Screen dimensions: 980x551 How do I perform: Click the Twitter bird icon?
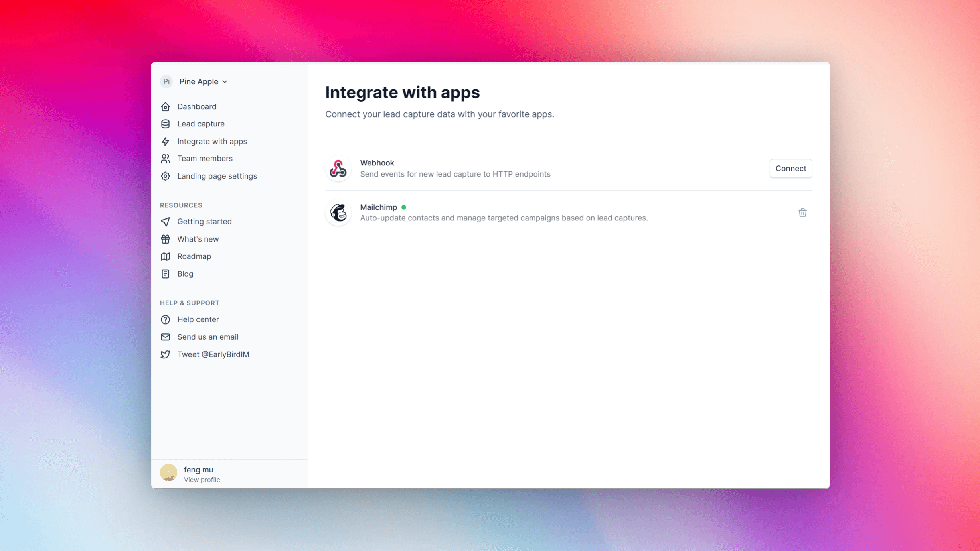(x=165, y=354)
